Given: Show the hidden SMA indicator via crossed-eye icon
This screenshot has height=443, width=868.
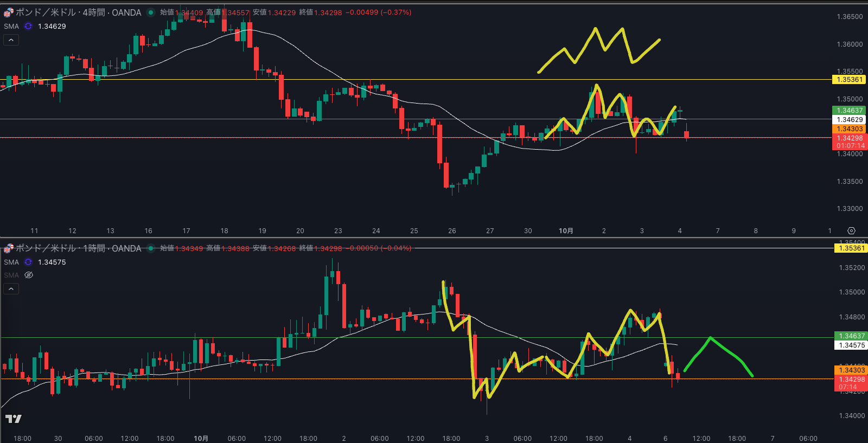Looking at the screenshot, I should (x=29, y=275).
